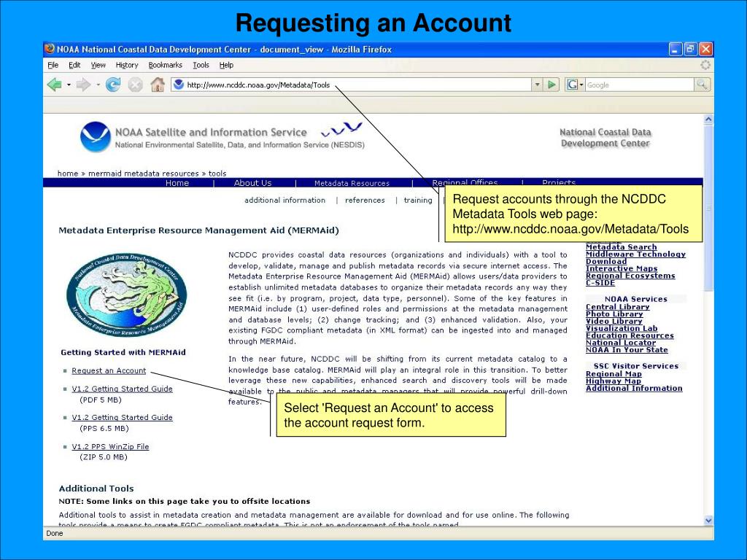Viewport: 747px width, 560px height.
Task: Open the 'Central Library' link
Action: [x=617, y=307]
